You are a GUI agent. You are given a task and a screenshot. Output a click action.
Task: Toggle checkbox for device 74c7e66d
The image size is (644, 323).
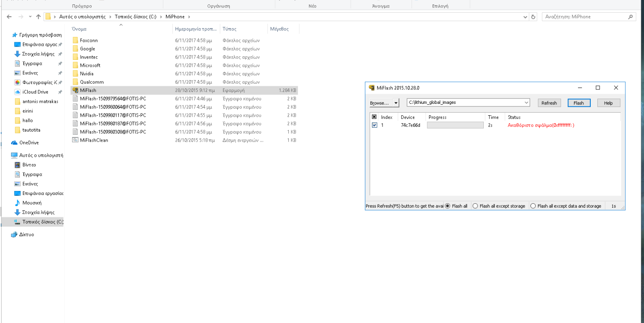375,125
